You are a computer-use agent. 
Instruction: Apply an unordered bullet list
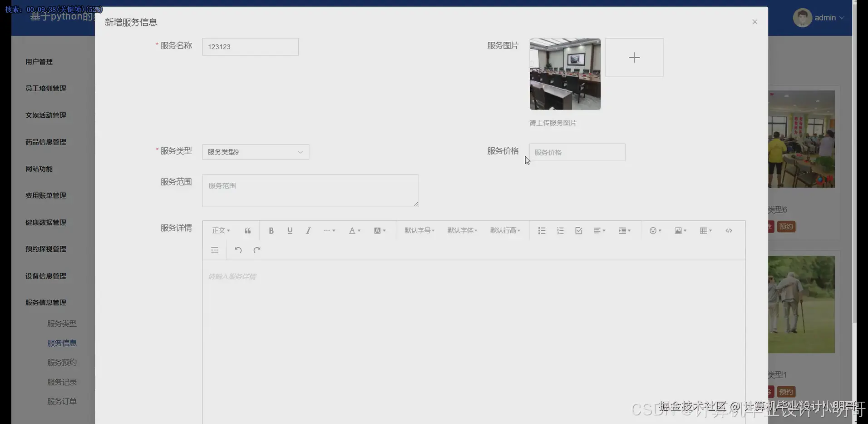(542, 230)
